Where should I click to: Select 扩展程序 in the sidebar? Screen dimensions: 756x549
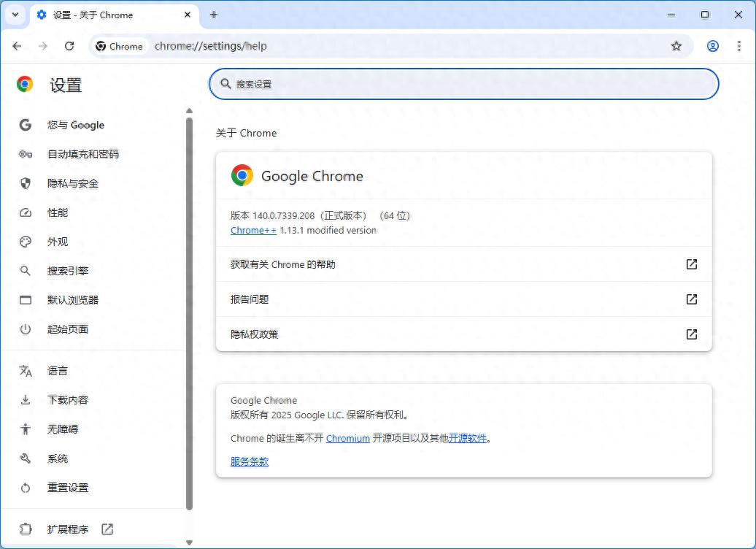68,529
